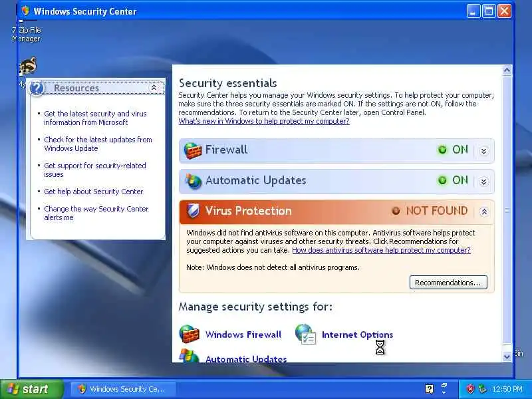The height and width of the screenshot is (399, 532).
Task: Click the 'Manage security settings for:' heading
Action: (255, 307)
